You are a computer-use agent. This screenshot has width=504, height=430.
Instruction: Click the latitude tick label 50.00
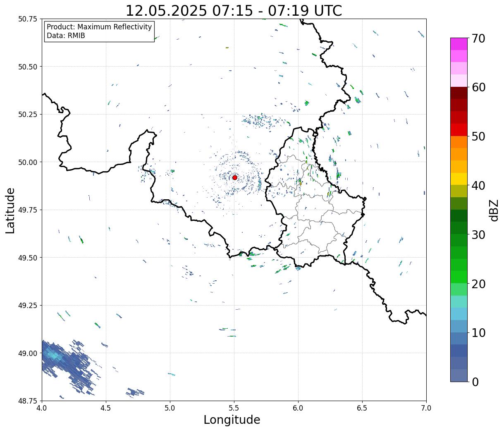click(x=27, y=162)
